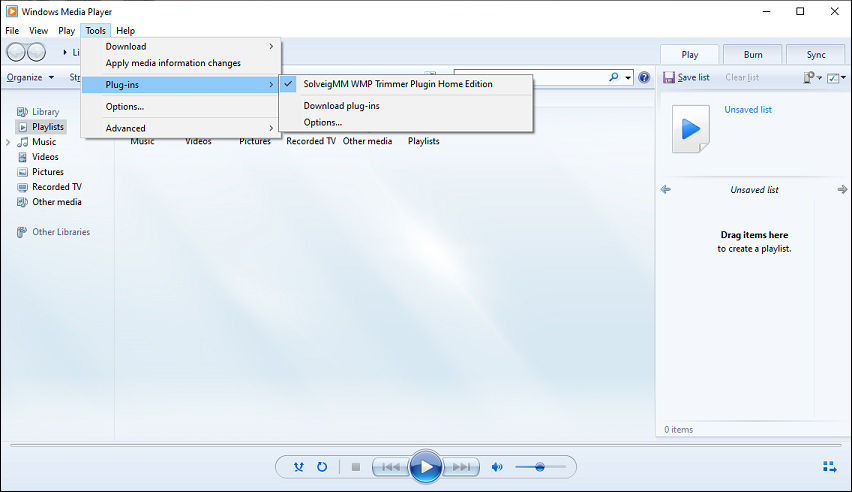Switch to the Sync tab
Viewport: 852px width, 492px height.
coord(816,54)
